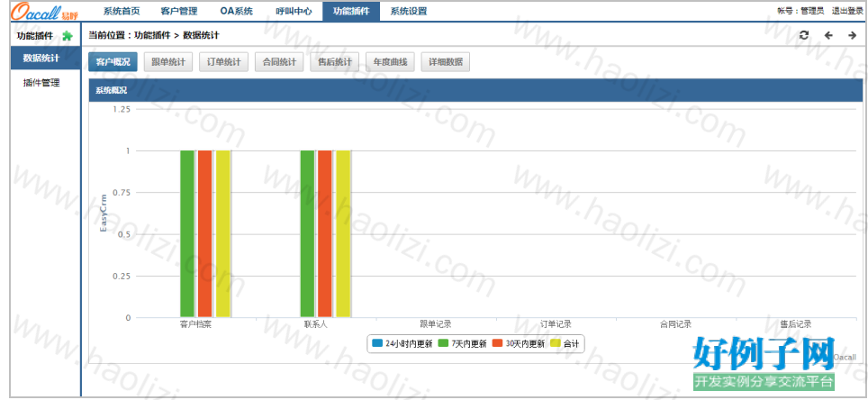The height and width of the screenshot is (400, 868).
Task: Toggle the 合计 legend series
Action: pyautogui.click(x=565, y=343)
